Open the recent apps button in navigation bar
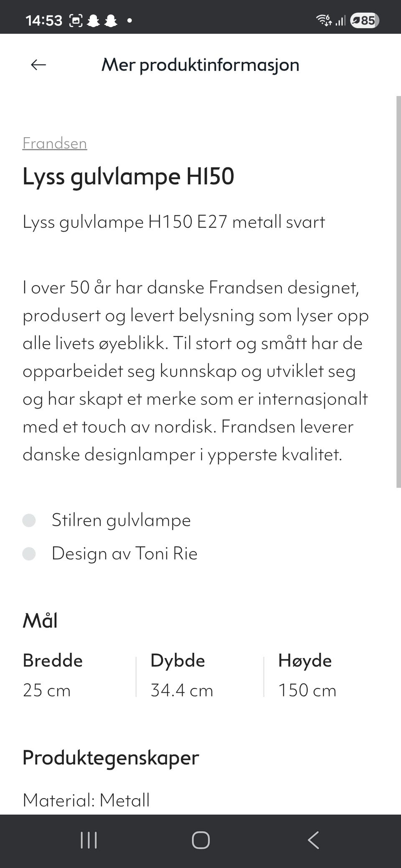Screen dimensions: 401x868 tap(89, 840)
